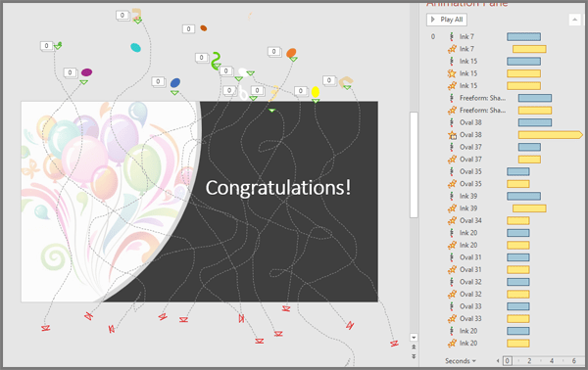Click the yellow oval balloon shape

316,92
